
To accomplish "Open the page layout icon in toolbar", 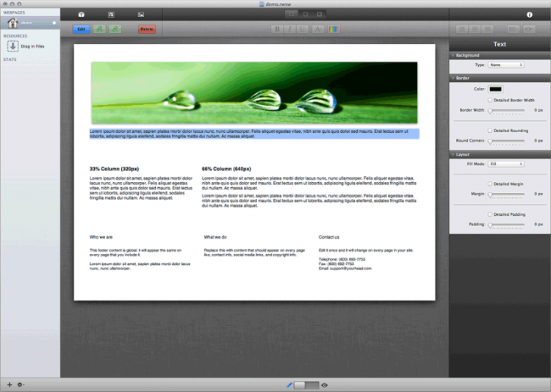I will [111, 15].
